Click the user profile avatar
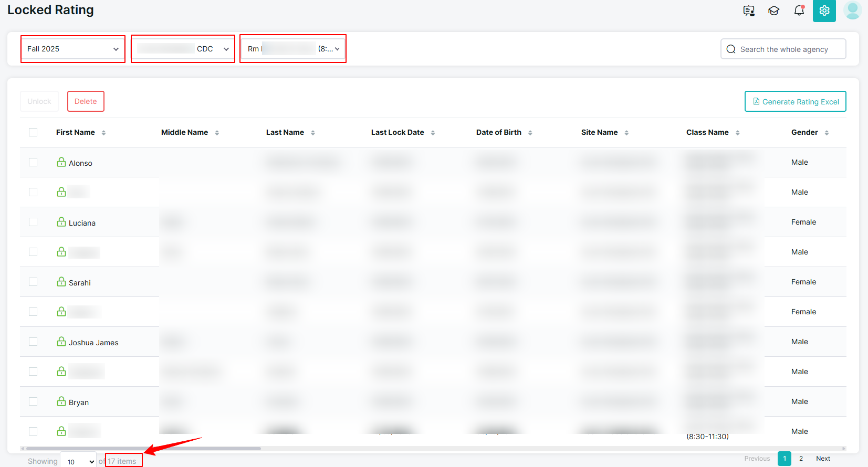 (852, 10)
